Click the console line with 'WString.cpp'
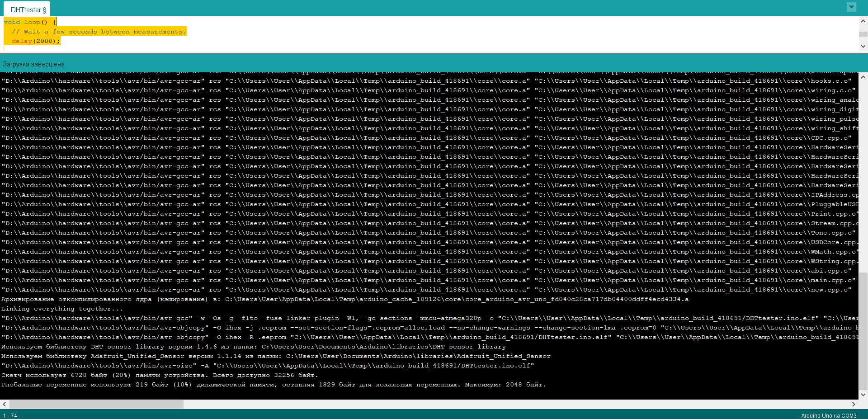This screenshot has width=868, height=419. point(429,261)
